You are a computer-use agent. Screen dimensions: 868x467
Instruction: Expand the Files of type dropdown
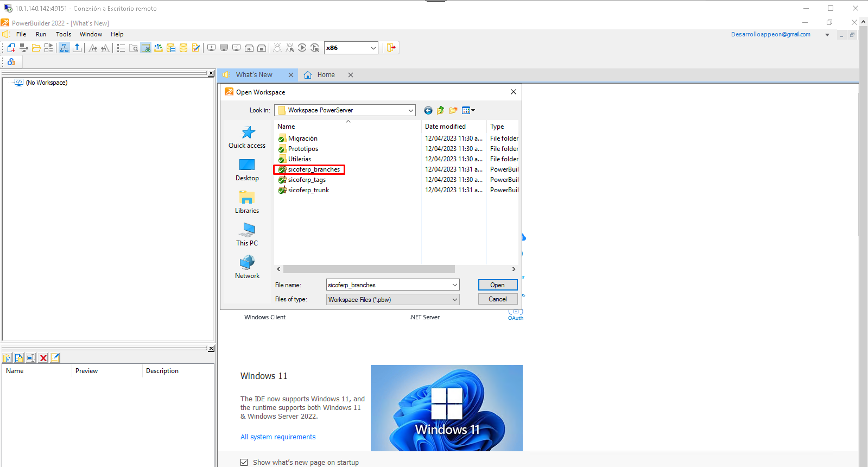tap(454, 300)
